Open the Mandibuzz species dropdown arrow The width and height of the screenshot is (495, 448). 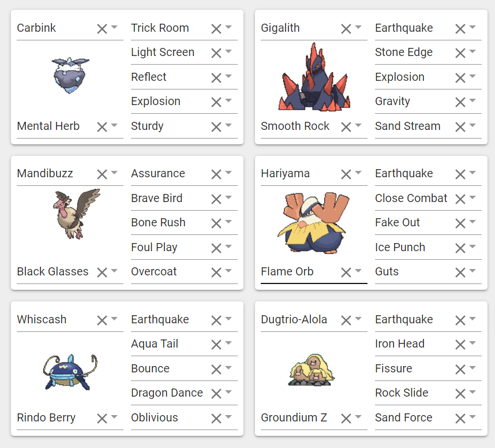click(x=114, y=173)
